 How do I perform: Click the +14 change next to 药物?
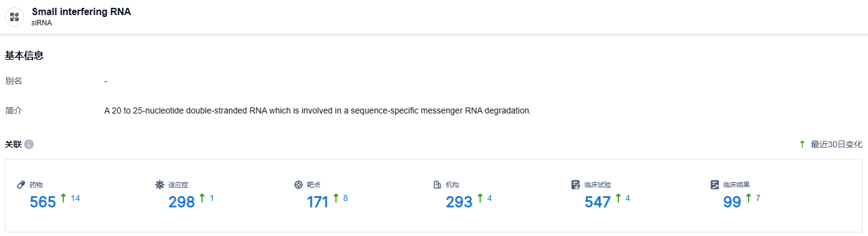[x=75, y=198]
